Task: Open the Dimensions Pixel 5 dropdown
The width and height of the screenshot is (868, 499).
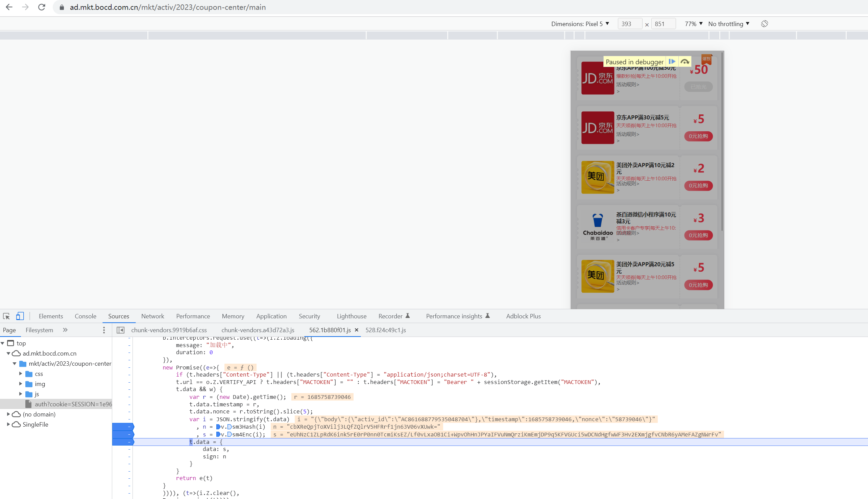Action: coord(580,24)
